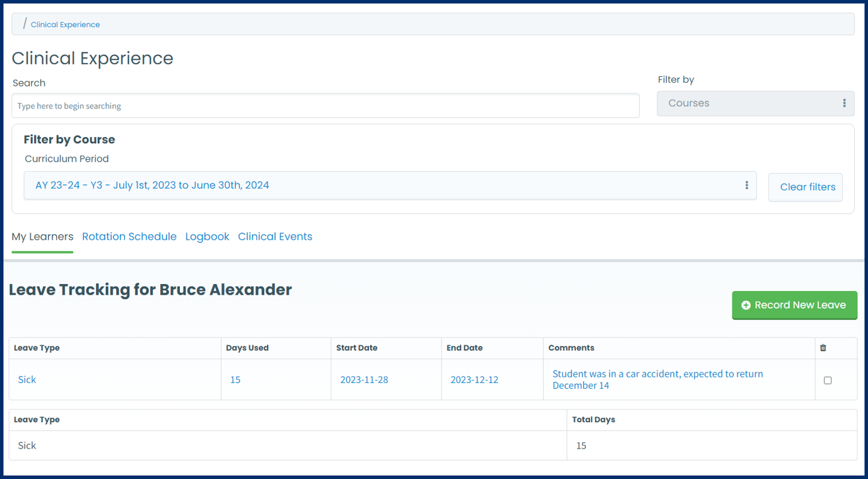
Task: Click kebab icon in Curriculum Period selector
Action: coord(746,186)
